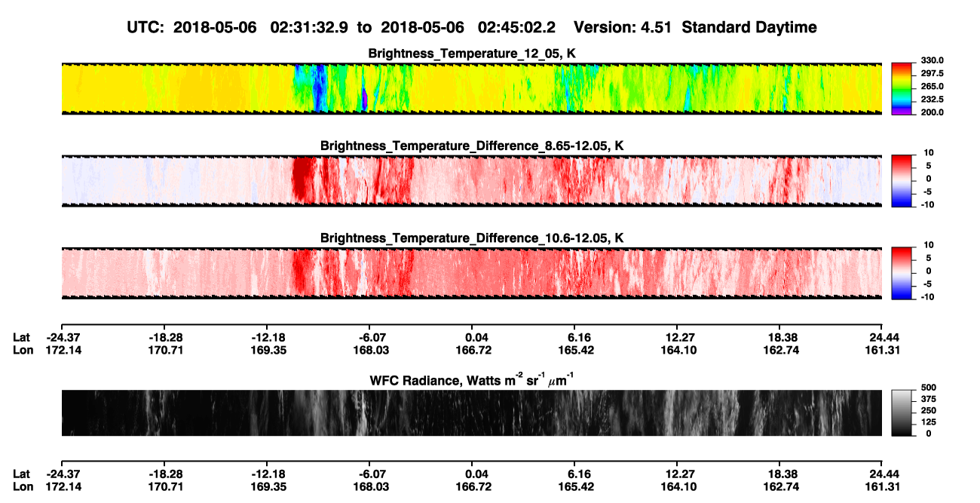The image size is (980, 503).
Task: Click the 375 label on grayscale colorbar
Action: coord(929,400)
